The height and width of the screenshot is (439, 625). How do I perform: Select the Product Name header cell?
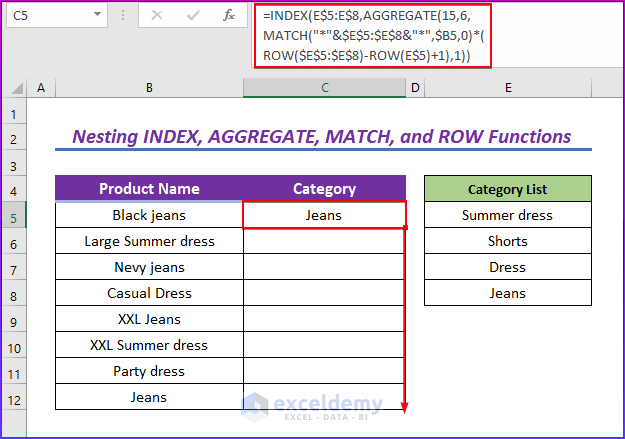[149, 189]
